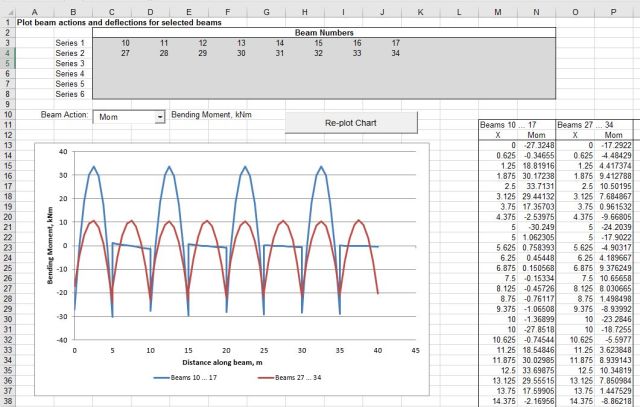Click column header M
The height and width of the screenshot is (407, 640).
[x=498, y=11]
